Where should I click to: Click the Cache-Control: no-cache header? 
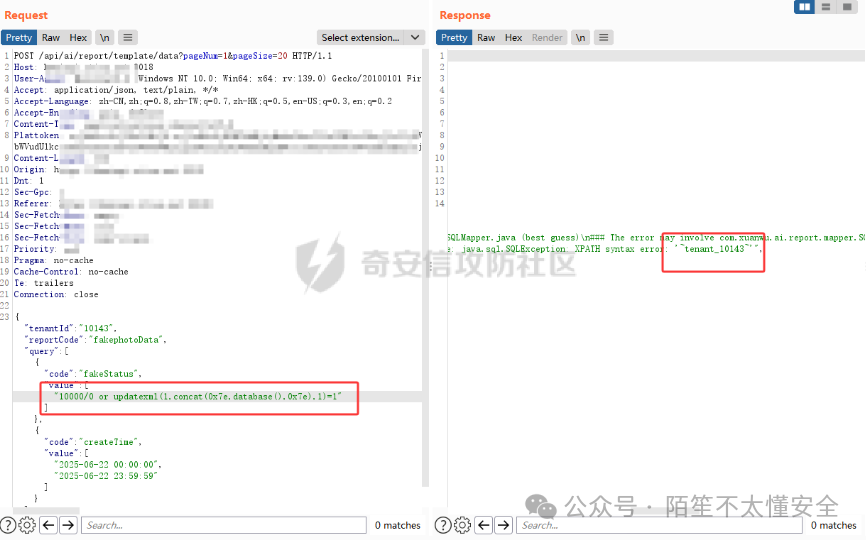(71, 272)
